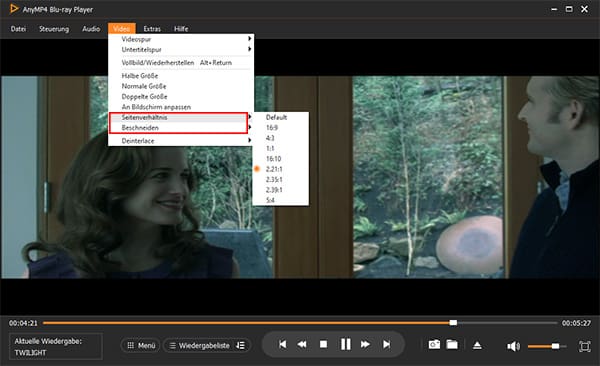This screenshot has width=600, height=366.
Task: Stop the video playback
Action: pos(323,345)
